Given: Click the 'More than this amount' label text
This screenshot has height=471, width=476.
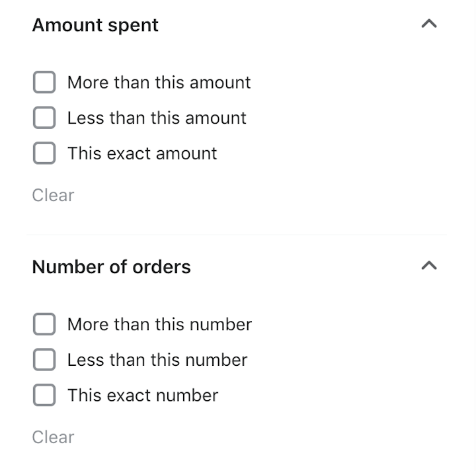Looking at the screenshot, I should click(159, 82).
